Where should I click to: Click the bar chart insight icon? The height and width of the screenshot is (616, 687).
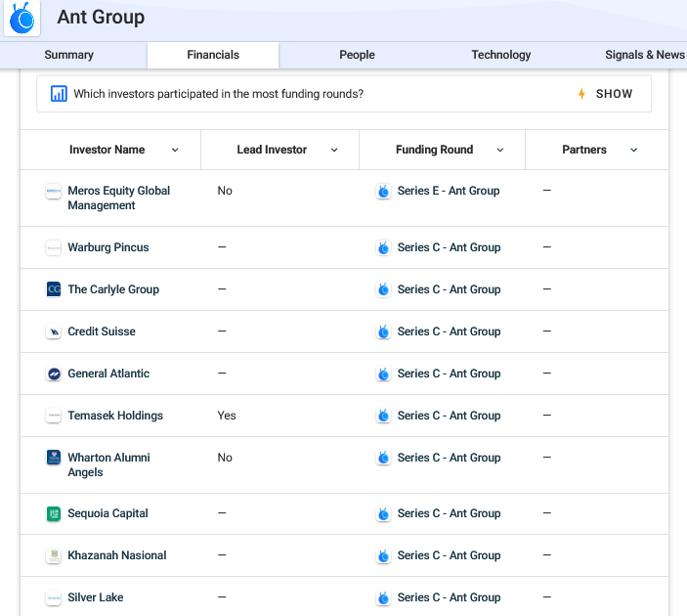click(x=59, y=94)
